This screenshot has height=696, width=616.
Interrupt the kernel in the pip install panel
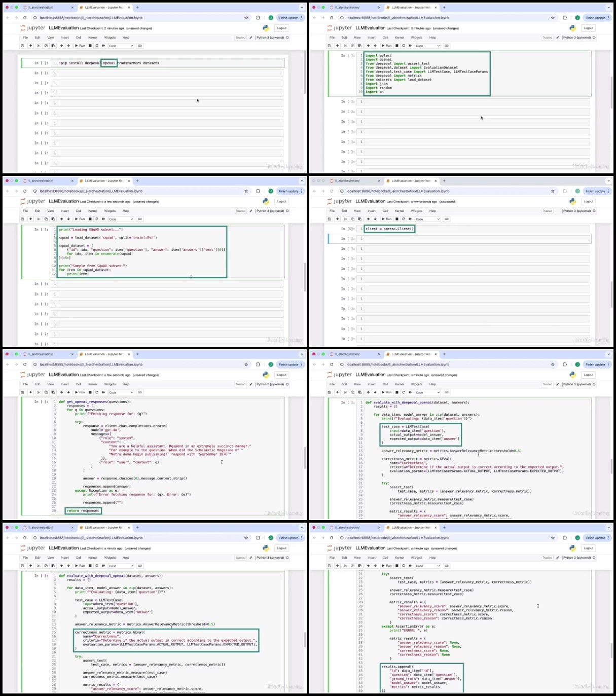click(90, 46)
